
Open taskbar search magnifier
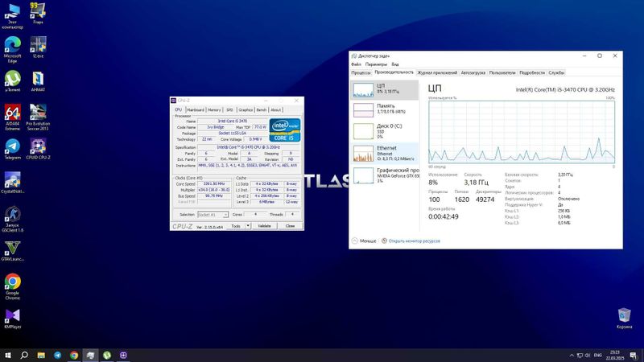(24, 355)
